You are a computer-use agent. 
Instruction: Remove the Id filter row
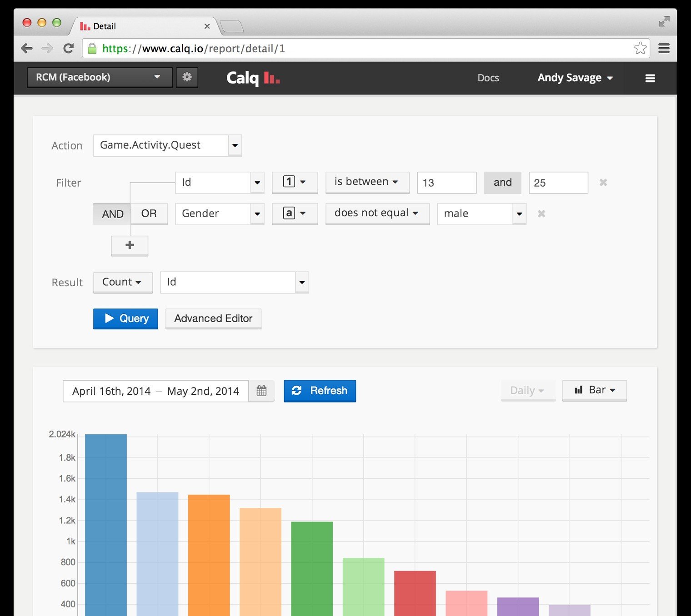pos(603,183)
